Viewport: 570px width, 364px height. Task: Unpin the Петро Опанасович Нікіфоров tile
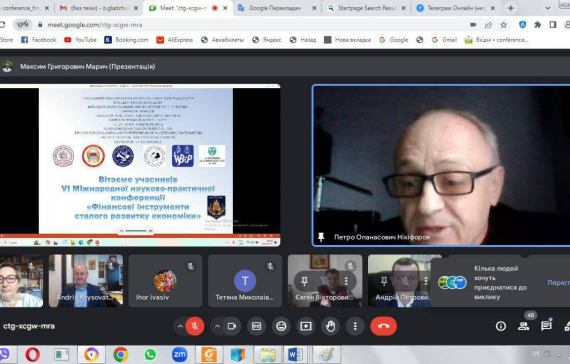coord(321,237)
